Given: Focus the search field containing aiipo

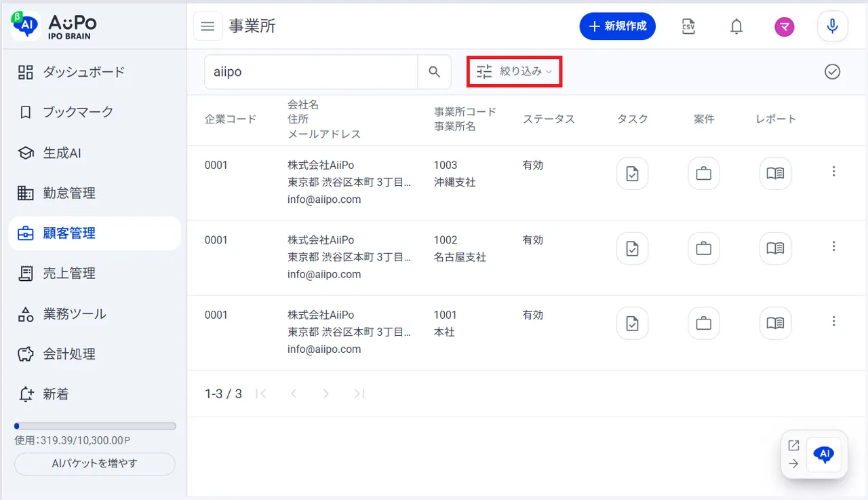Looking at the screenshot, I should pos(311,72).
